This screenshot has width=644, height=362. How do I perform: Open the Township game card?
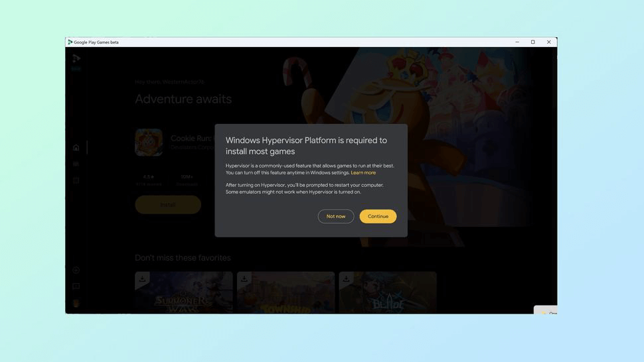pos(286,292)
